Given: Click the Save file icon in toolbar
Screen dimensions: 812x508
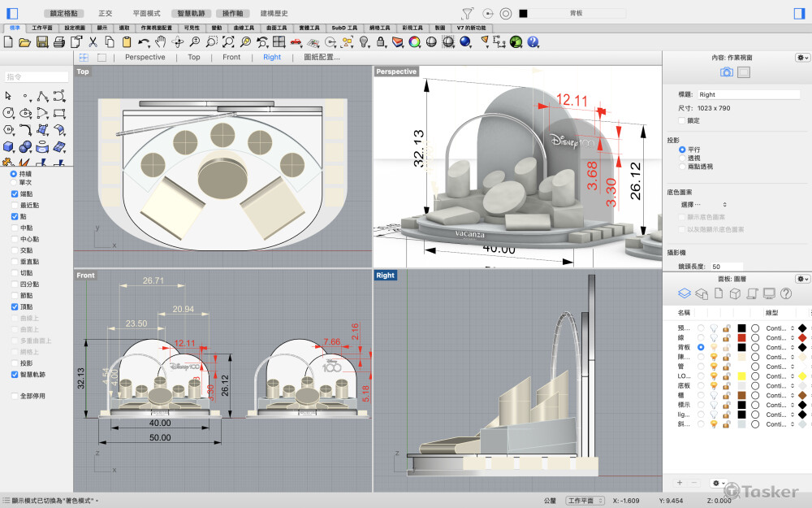Looking at the screenshot, I should click(43, 41).
